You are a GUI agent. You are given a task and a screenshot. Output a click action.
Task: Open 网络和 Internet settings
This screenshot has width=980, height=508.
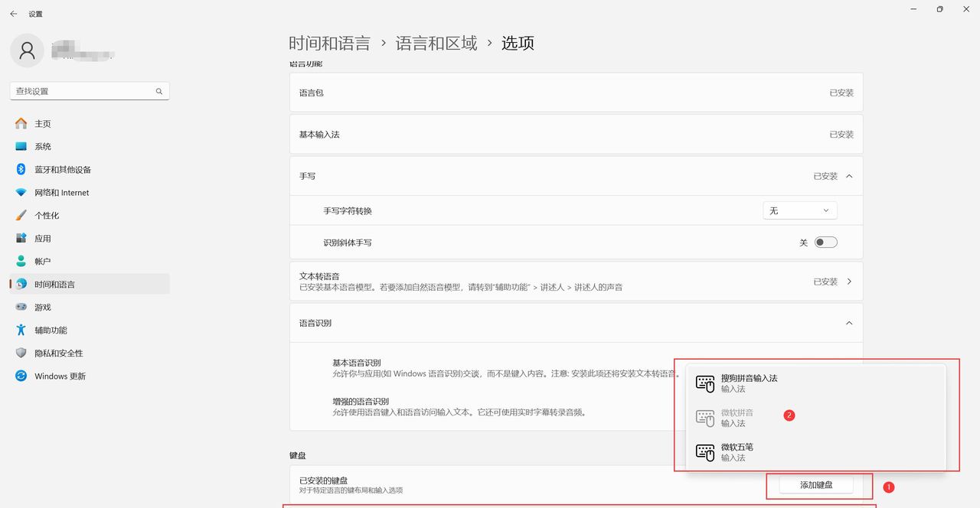[61, 192]
